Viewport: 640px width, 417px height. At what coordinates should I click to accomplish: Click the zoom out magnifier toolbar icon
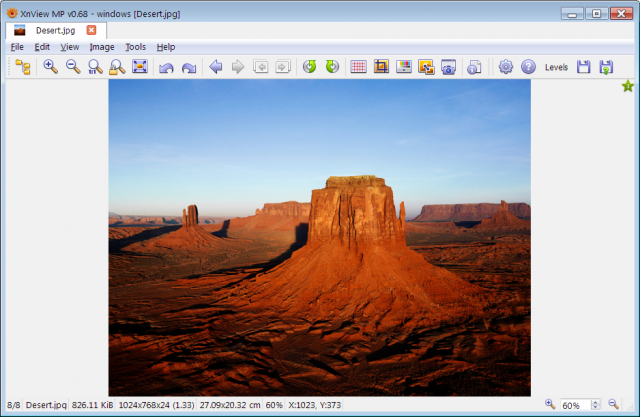coord(73,67)
